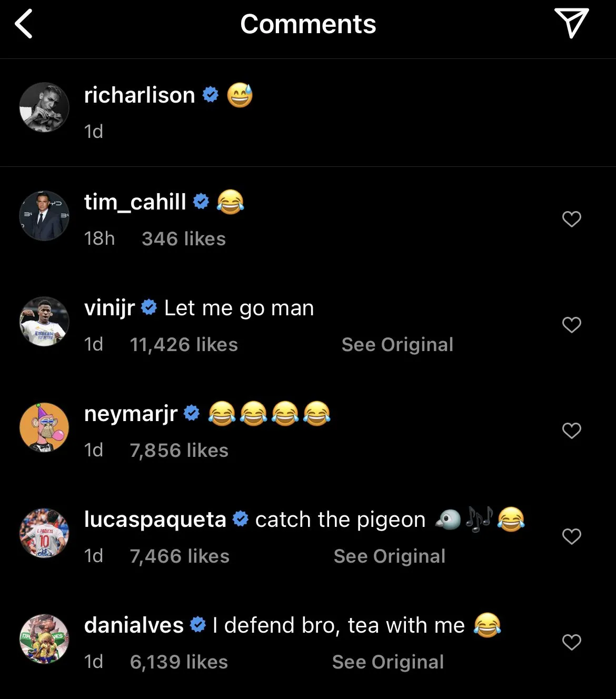Tap the tim_cahill username
This screenshot has height=699, width=616.
click(135, 202)
